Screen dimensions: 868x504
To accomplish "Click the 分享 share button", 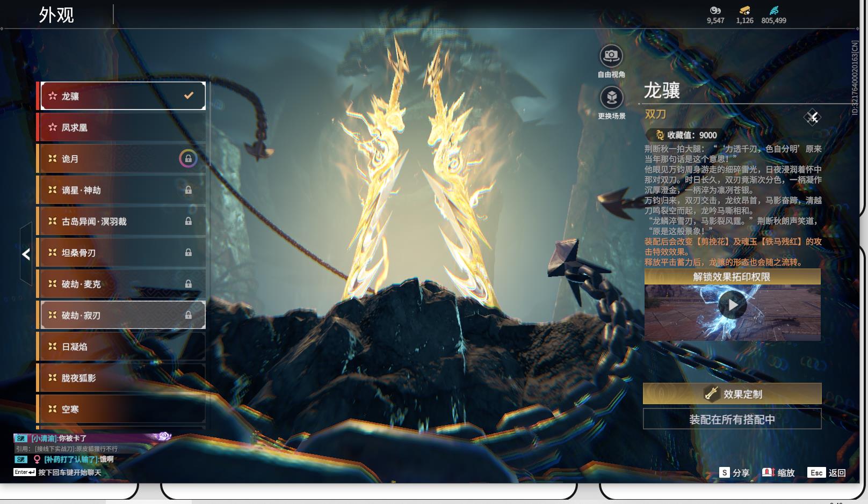I will 734,472.
